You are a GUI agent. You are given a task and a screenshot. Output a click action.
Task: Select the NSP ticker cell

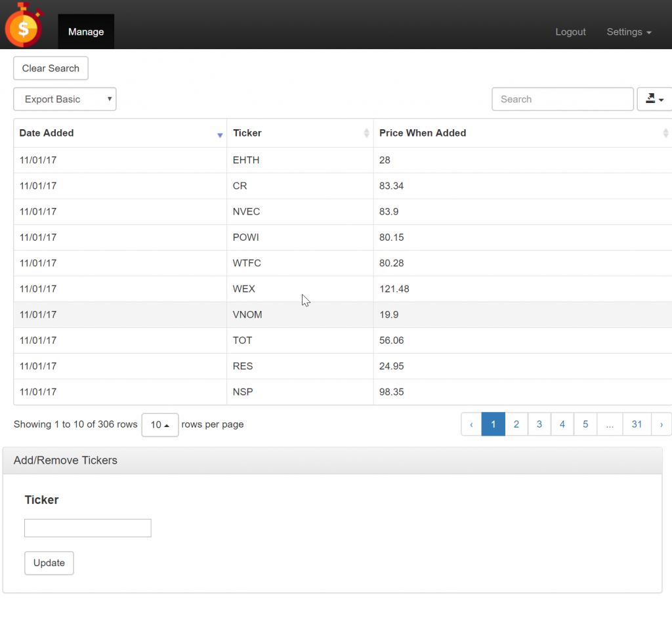tap(300, 392)
